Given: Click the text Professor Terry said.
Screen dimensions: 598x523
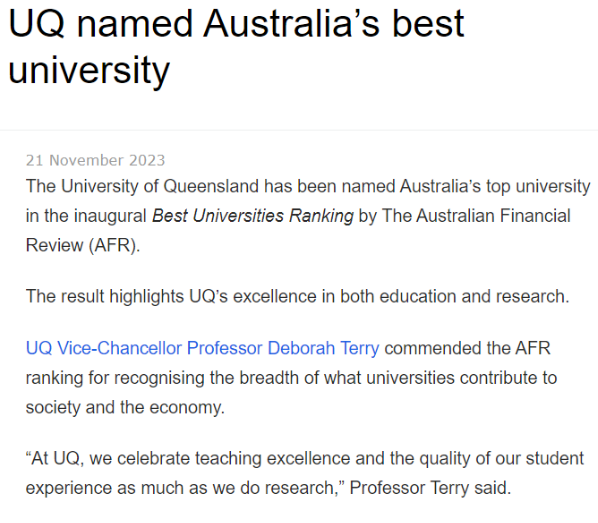Looking at the screenshot, I should point(430,488).
